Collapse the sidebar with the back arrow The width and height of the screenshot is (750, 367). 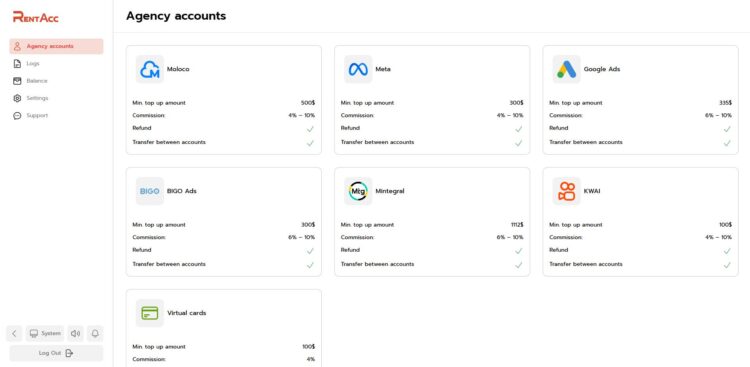coord(14,334)
